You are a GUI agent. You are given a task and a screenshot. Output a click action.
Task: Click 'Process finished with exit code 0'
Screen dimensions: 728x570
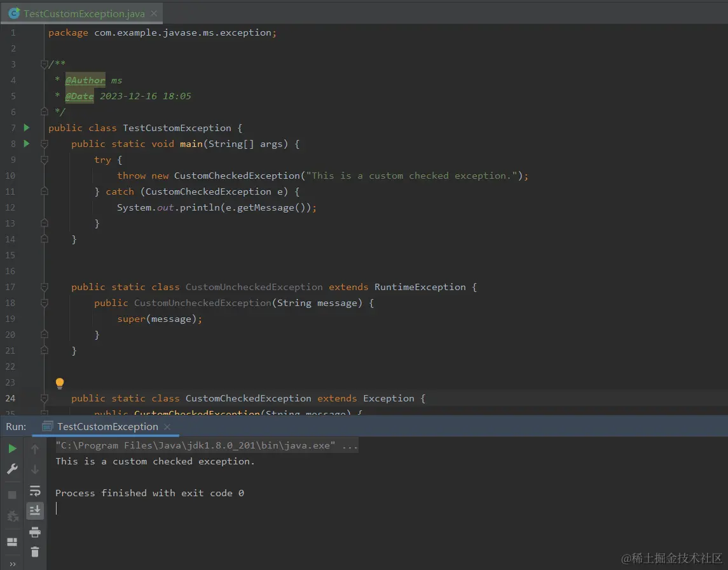point(149,493)
